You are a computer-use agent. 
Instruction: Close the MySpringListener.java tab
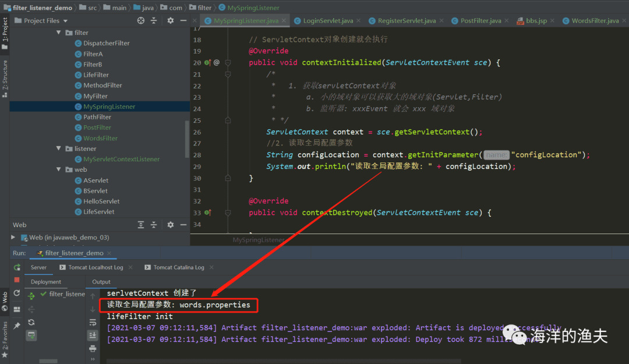[284, 20]
